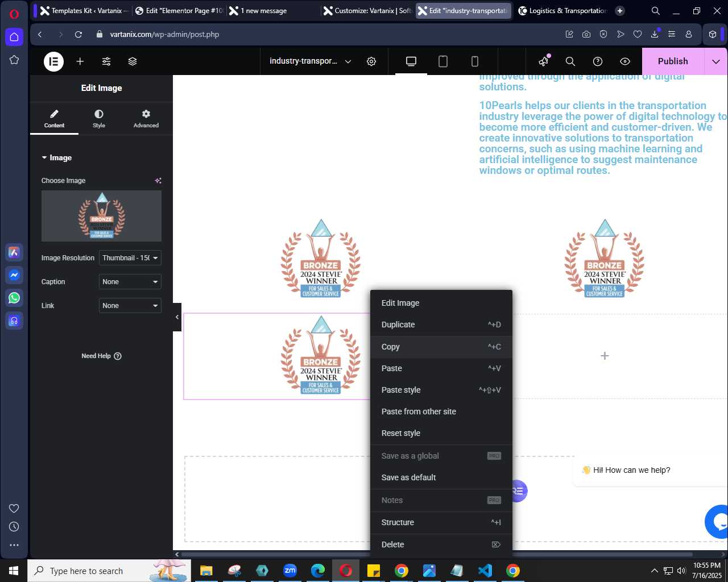Click the top right Bronze Stevie award image
This screenshot has height=582, width=728.
(x=605, y=259)
